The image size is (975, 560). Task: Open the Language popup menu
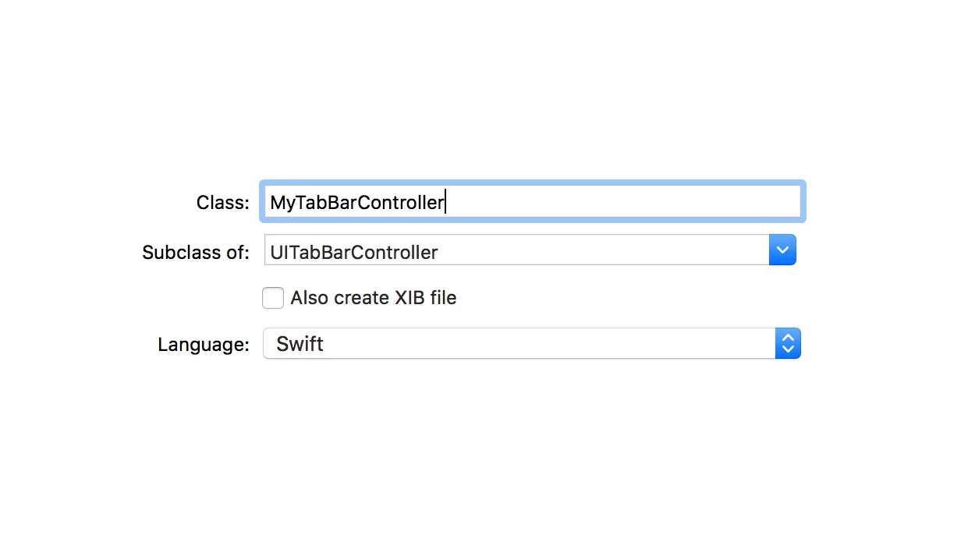click(532, 344)
